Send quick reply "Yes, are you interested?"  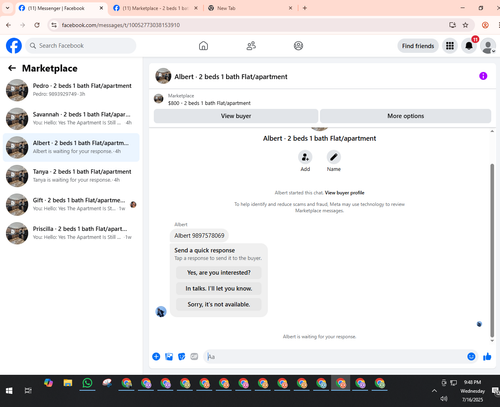(x=219, y=273)
